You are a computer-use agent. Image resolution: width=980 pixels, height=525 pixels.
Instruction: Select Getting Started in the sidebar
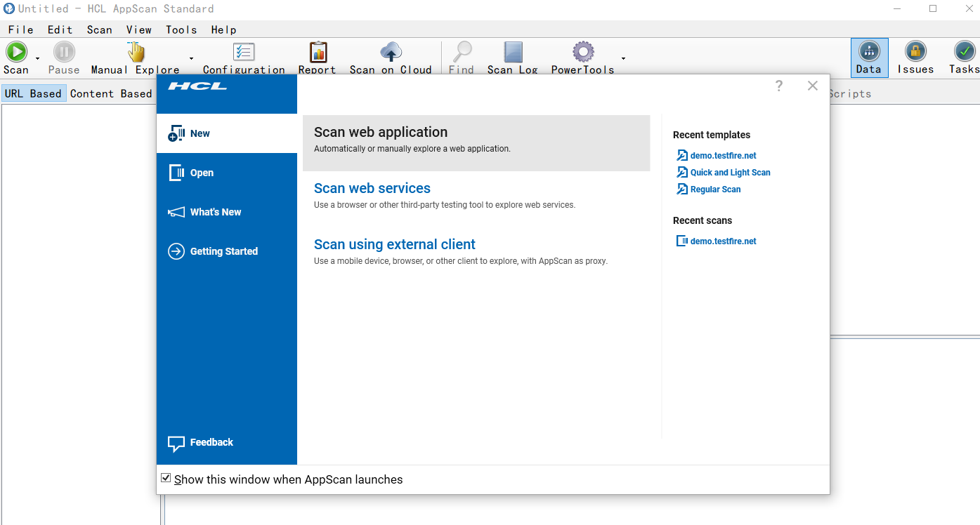pos(227,251)
